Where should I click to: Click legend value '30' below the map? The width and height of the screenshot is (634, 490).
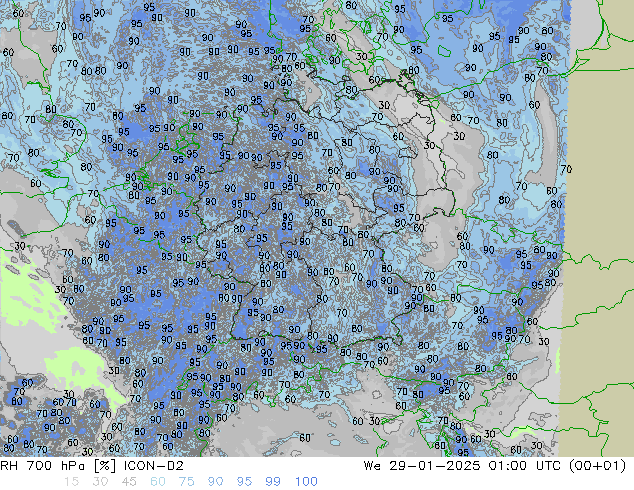[100, 482]
